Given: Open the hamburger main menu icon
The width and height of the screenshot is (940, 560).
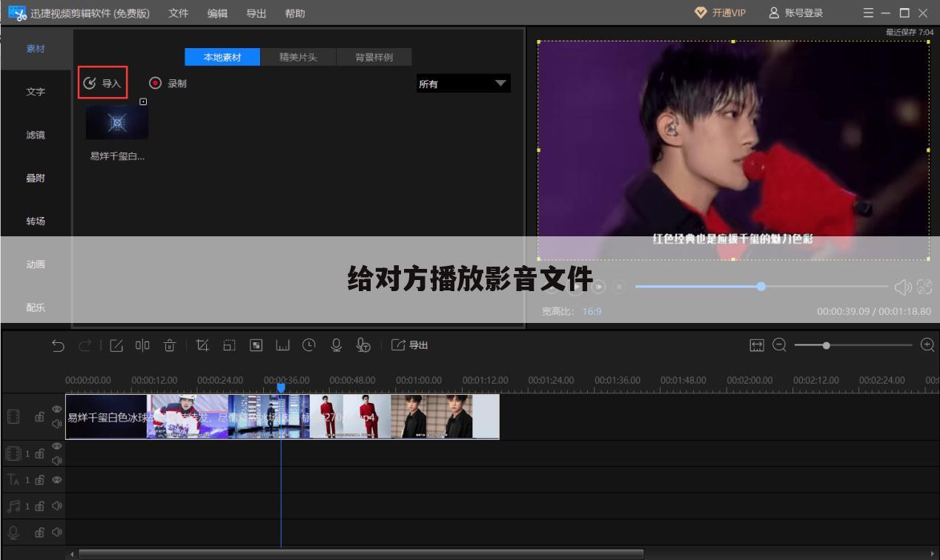Looking at the screenshot, I should click(869, 13).
